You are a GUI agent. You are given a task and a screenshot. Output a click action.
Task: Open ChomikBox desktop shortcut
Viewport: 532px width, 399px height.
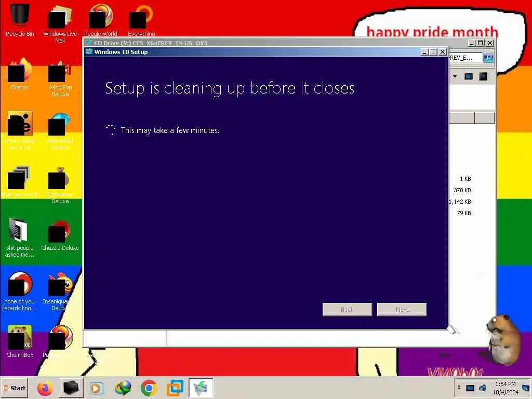[20, 341]
